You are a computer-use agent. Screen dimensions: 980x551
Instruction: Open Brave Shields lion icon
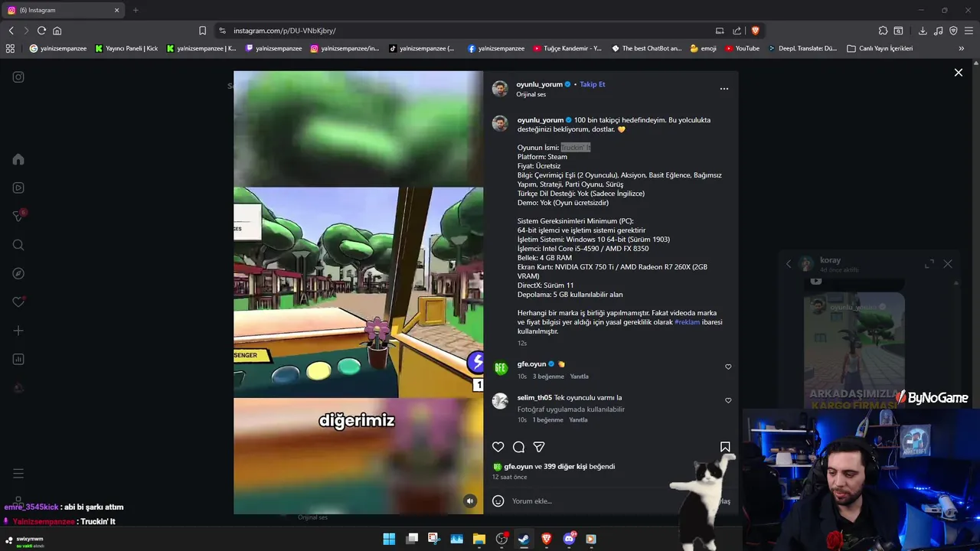point(755,31)
